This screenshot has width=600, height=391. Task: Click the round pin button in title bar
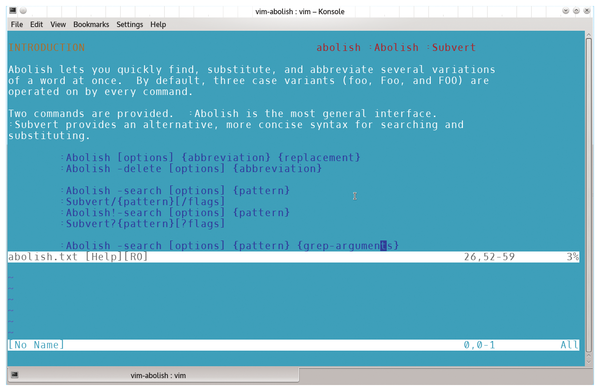tap(23, 11)
